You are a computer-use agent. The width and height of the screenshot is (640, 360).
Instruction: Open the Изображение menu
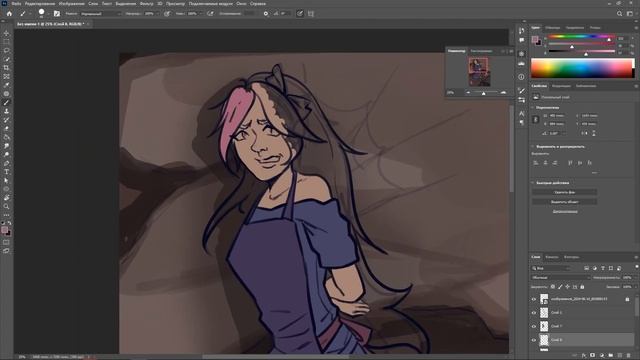(x=71, y=3)
